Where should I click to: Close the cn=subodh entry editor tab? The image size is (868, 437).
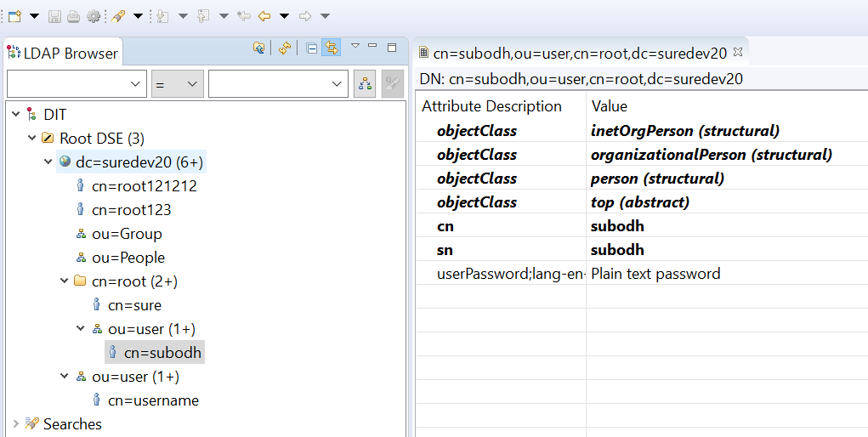tap(737, 52)
